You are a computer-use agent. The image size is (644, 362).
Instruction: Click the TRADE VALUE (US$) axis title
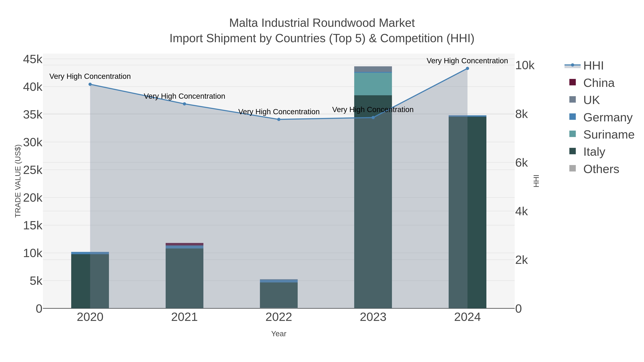18,181
